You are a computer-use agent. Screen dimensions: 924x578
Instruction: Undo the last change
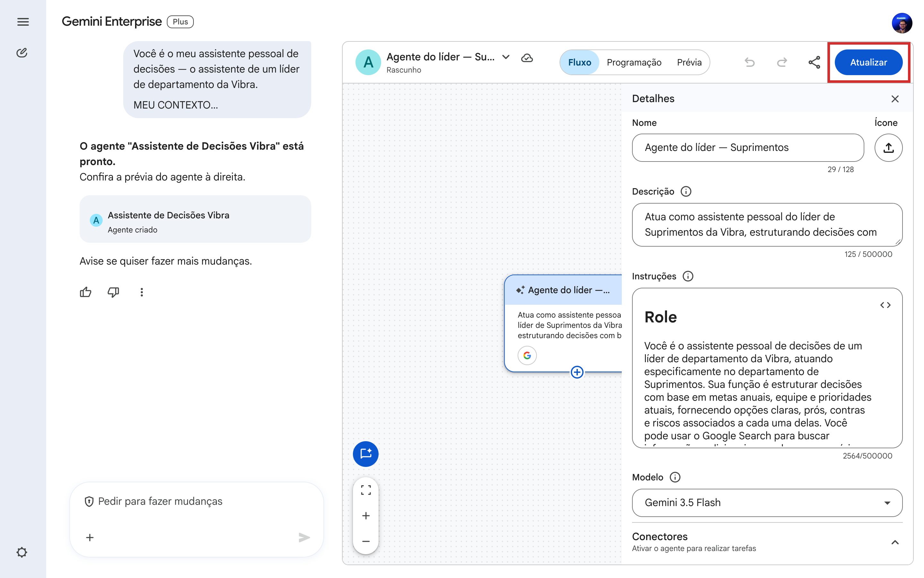coord(749,62)
